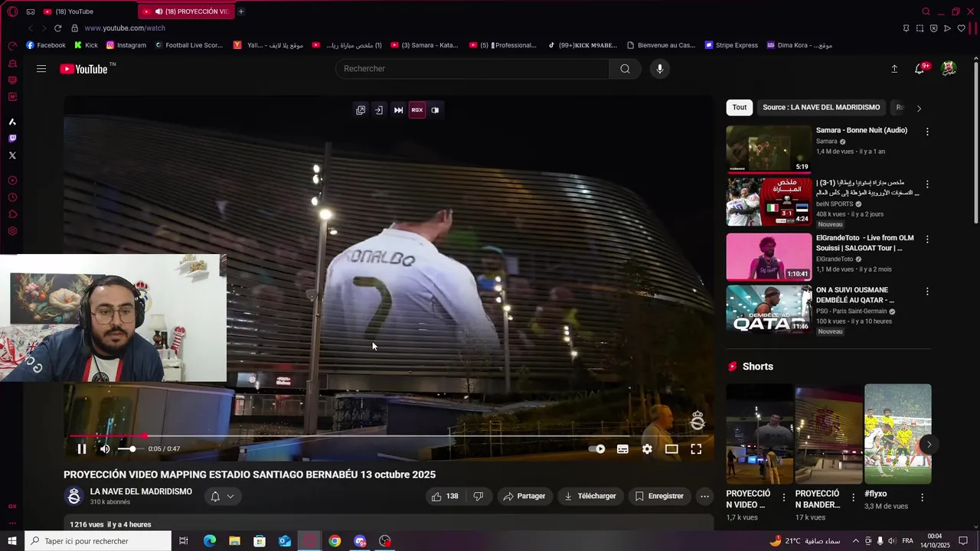Open ON A SUIVI OUSMANE DEMBÉLÉ thumbnail
980x551 pixels.
tap(769, 309)
